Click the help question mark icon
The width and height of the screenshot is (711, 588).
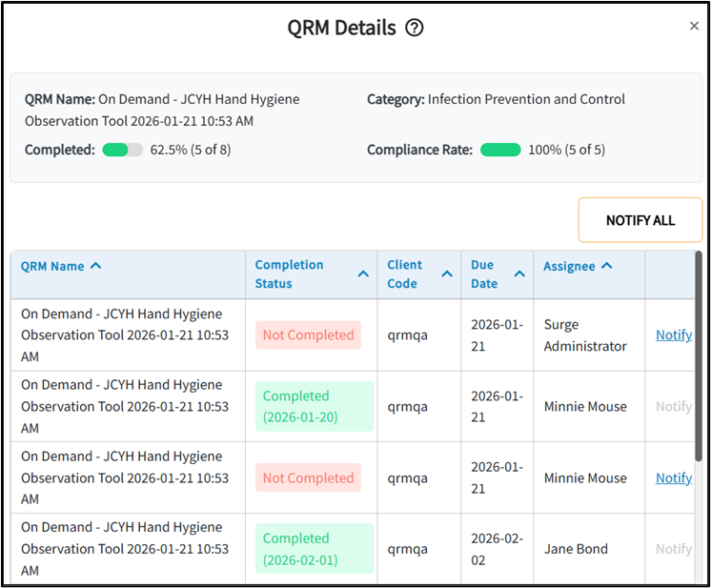[414, 28]
